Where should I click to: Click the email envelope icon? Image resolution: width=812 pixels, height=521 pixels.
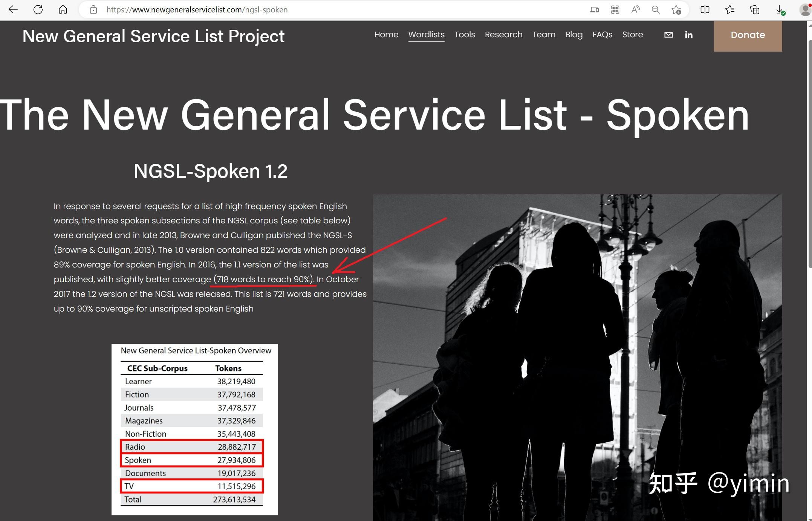[668, 35]
